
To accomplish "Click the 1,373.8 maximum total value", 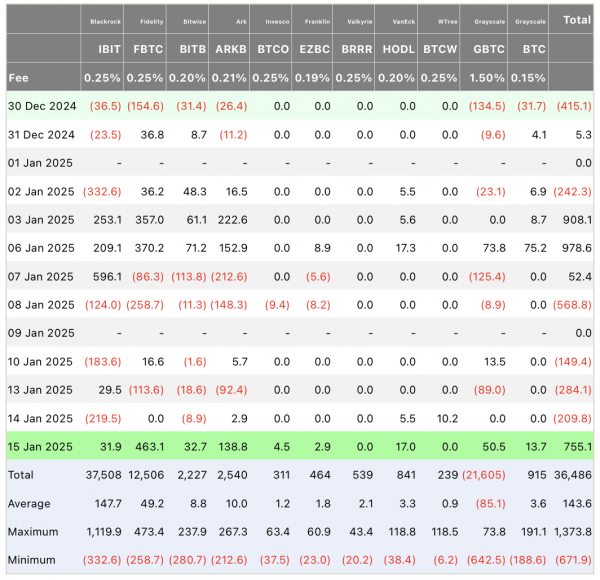I will coord(571,532).
